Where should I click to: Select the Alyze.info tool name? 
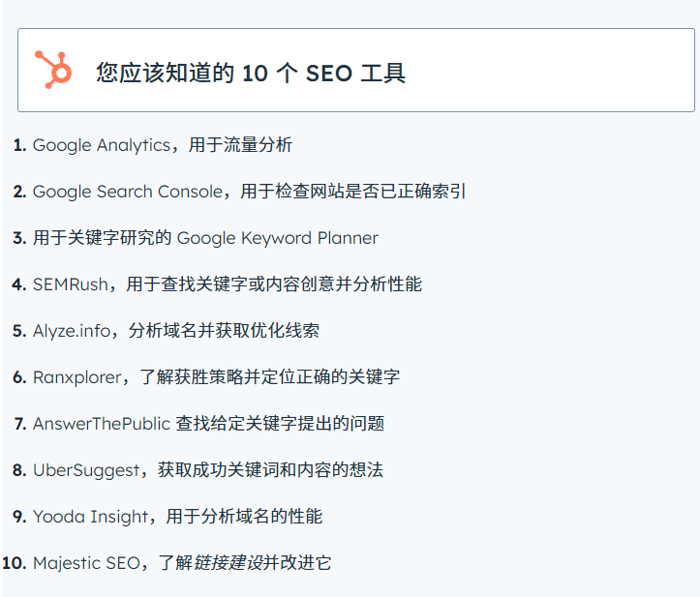point(71,331)
